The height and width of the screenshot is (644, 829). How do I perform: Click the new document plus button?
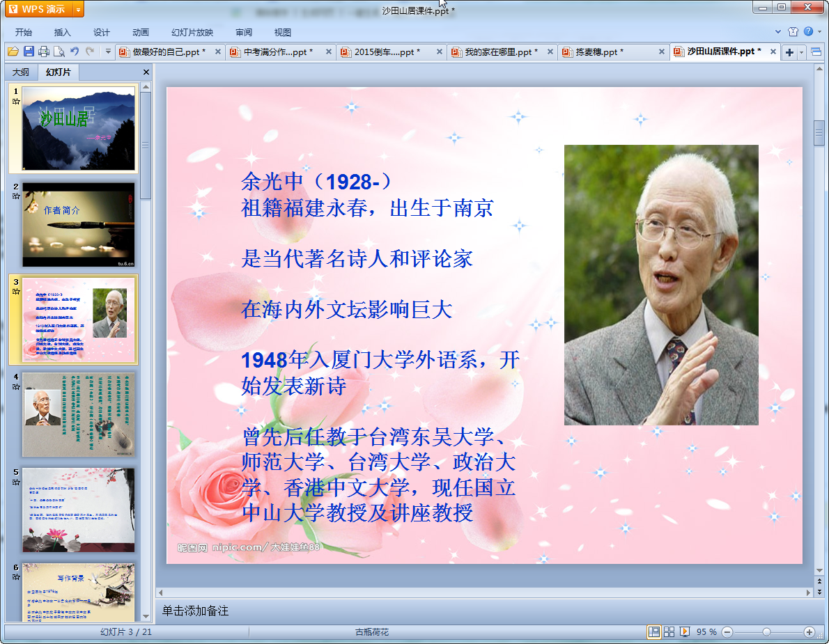(x=789, y=52)
